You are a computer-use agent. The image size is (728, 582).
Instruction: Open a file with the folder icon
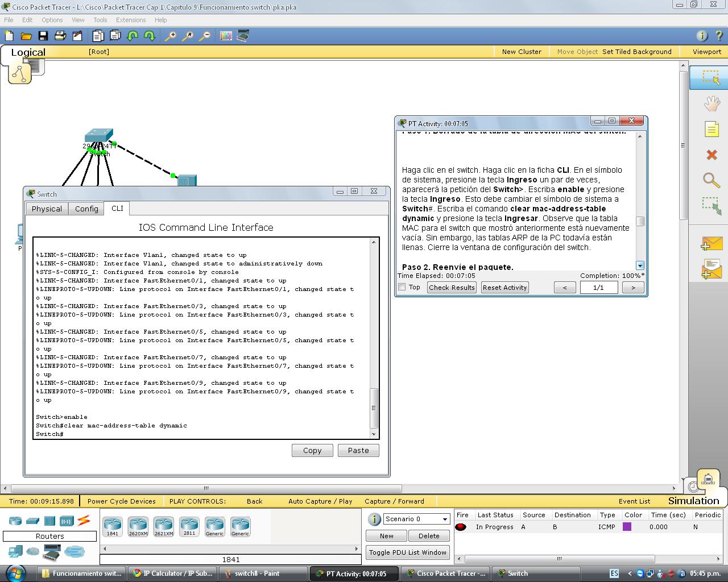point(26,36)
